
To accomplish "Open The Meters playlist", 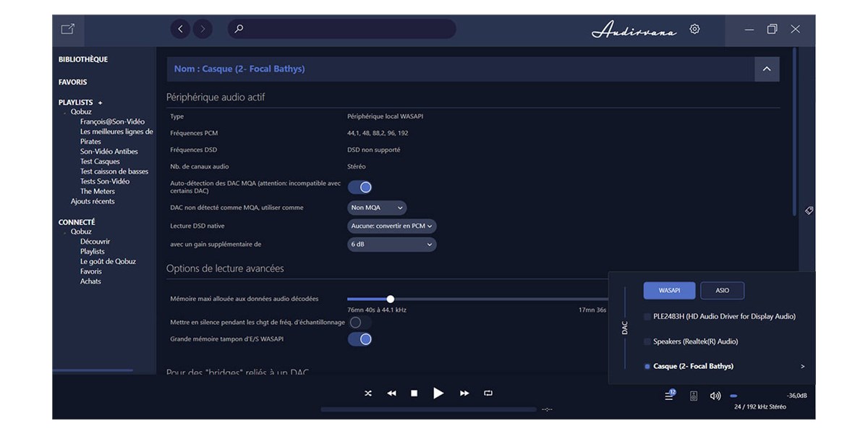I will [98, 192].
